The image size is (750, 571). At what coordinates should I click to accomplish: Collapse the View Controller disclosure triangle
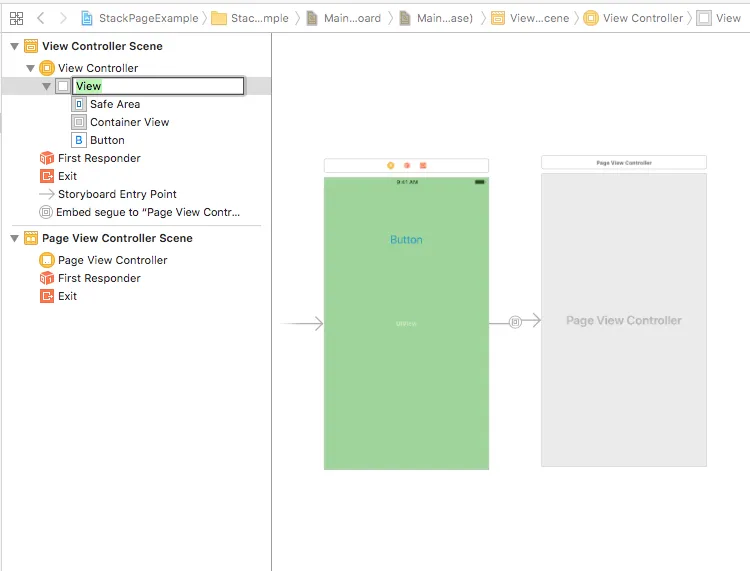[x=31, y=68]
